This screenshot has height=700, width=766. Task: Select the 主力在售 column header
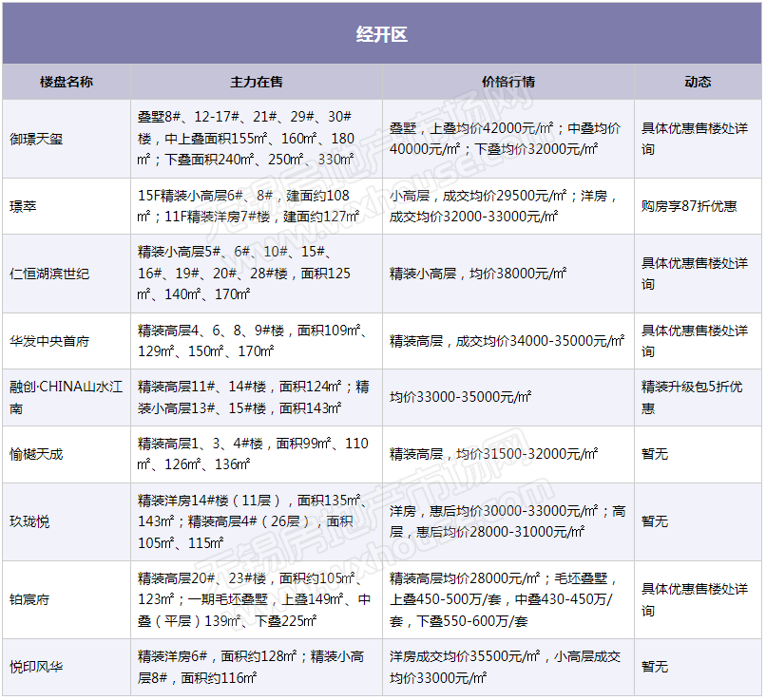click(x=257, y=82)
